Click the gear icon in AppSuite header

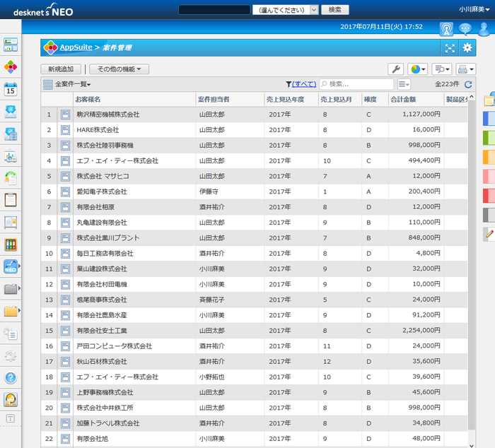click(467, 48)
